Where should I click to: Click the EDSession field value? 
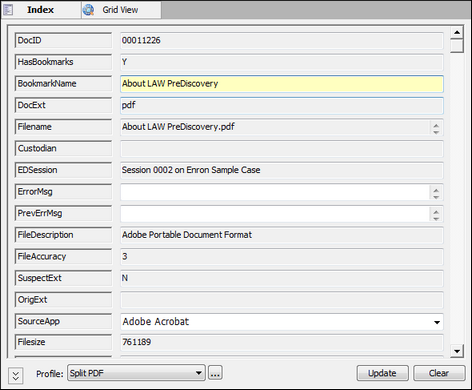click(282, 170)
